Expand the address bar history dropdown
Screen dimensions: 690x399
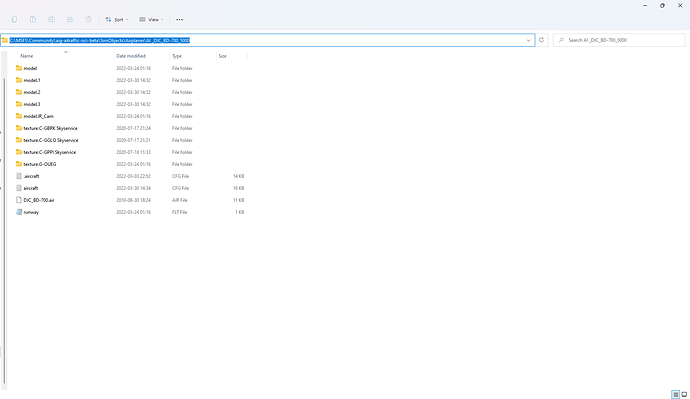click(528, 40)
